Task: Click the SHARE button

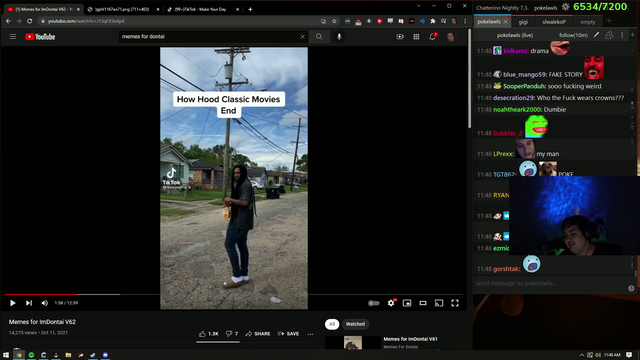Action: tap(258, 334)
